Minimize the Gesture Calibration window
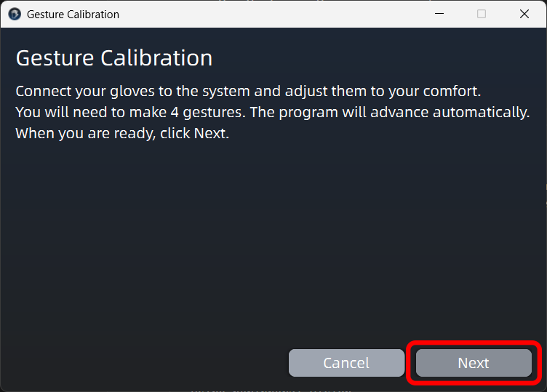This screenshot has height=392, width=547. click(x=439, y=14)
